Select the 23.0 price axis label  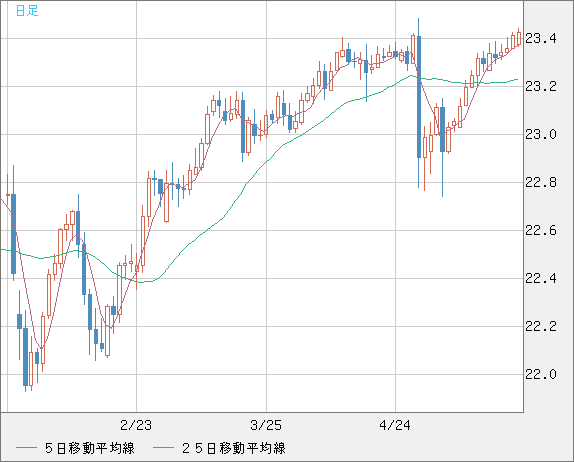(541, 134)
